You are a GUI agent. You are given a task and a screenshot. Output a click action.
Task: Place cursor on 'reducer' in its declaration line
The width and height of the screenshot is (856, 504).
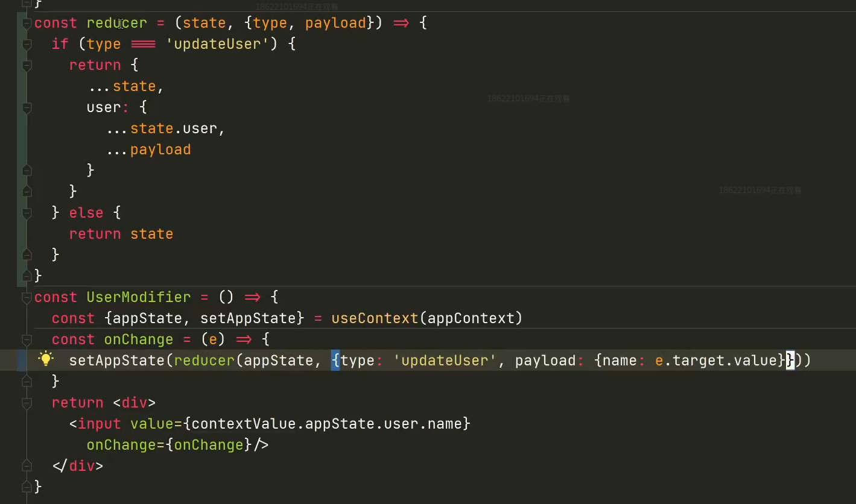pyautogui.click(x=117, y=23)
